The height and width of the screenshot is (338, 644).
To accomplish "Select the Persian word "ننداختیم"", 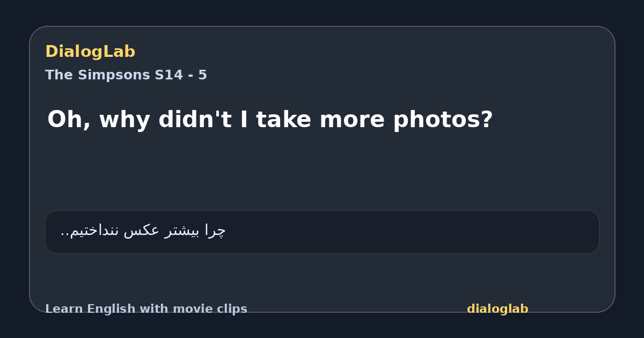I will tap(95, 231).
